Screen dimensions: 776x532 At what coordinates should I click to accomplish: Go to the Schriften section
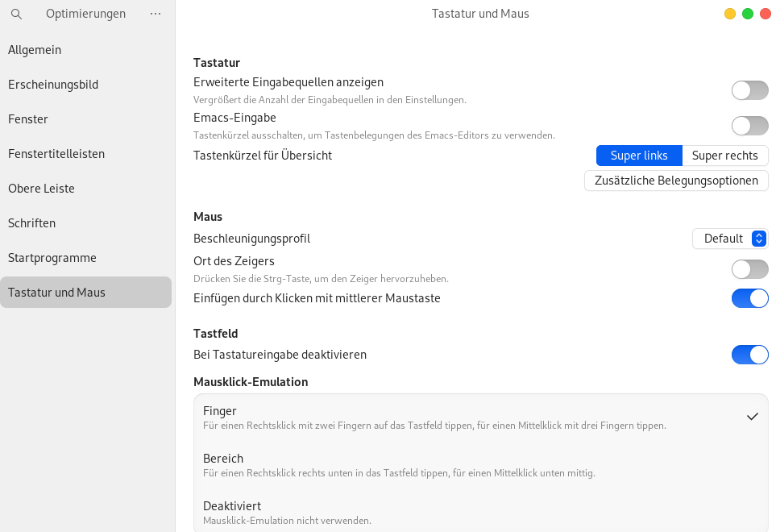coord(31,223)
